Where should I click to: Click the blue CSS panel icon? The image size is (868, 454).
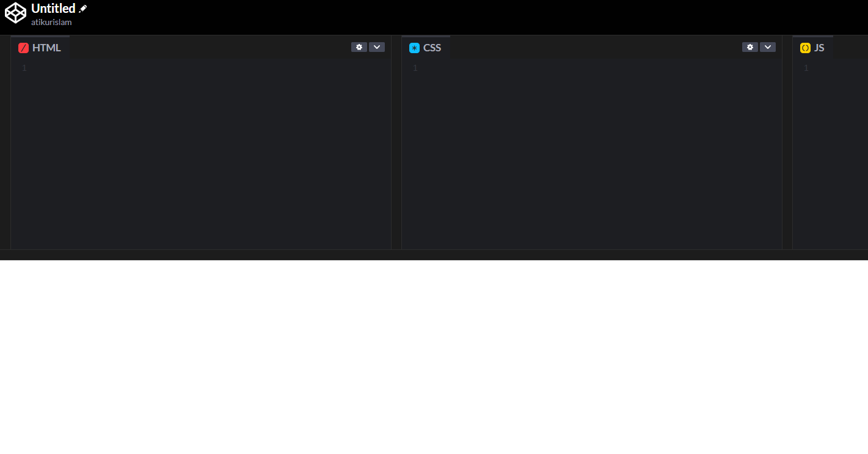(x=415, y=47)
